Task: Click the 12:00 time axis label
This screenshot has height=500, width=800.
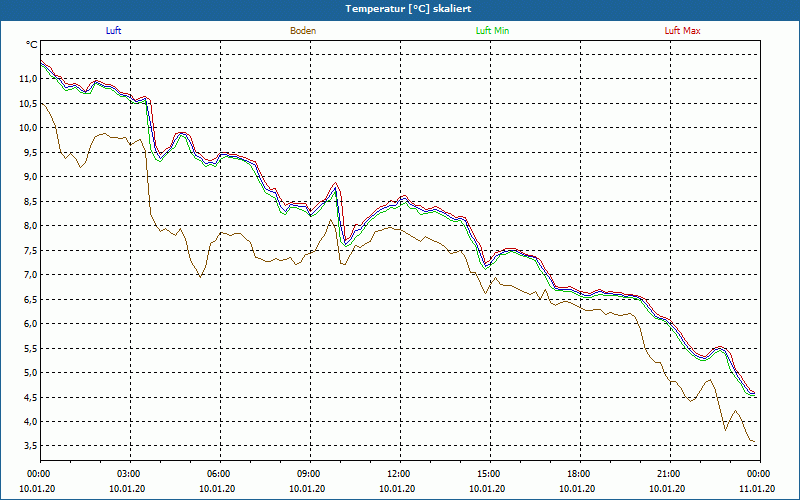Action: (397, 474)
